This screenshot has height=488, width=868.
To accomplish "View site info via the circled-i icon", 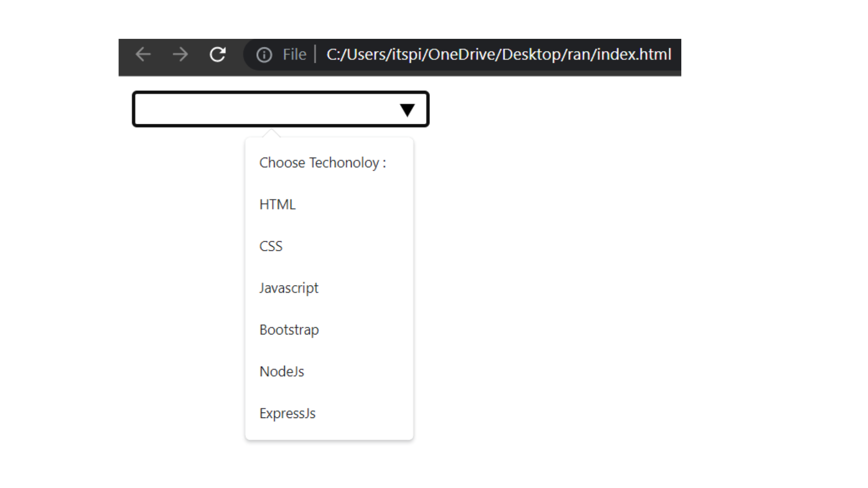I will 264,55.
